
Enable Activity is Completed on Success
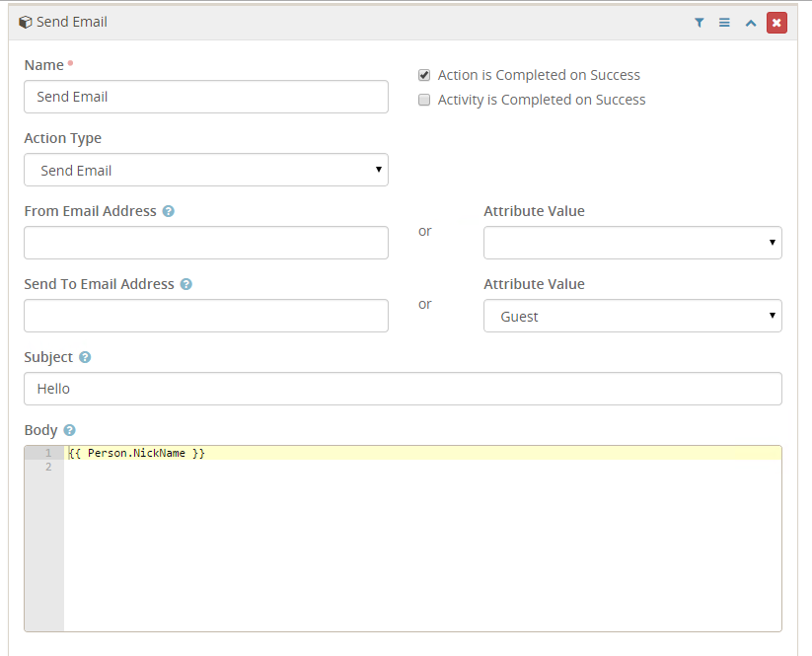[424, 100]
